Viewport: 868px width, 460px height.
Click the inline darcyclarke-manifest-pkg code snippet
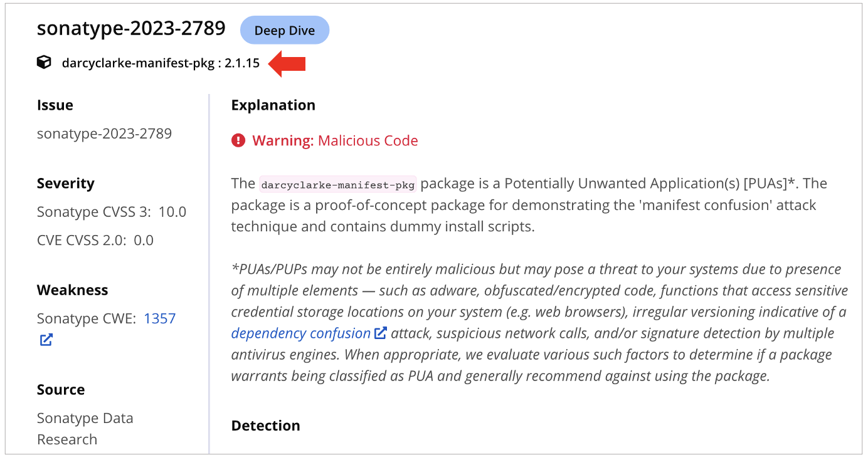pos(338,184)
